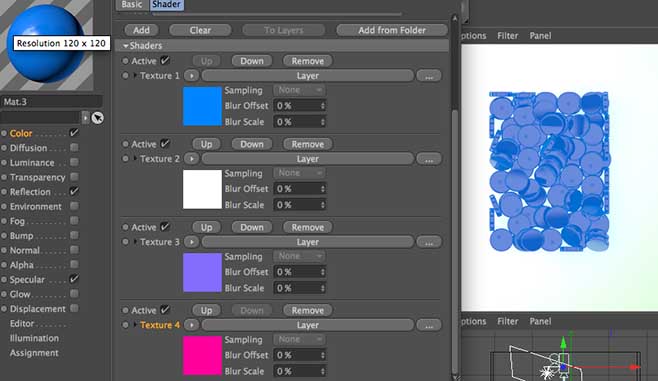
Task: Expand Texture 4 disclosure triangle
Action: 135,324
